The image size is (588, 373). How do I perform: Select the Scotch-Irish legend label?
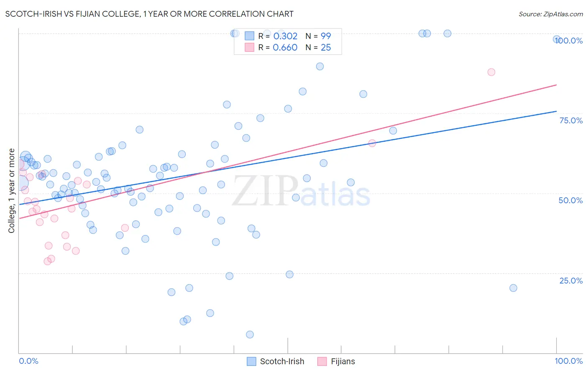pyautogui.click(x=282, y=361)
